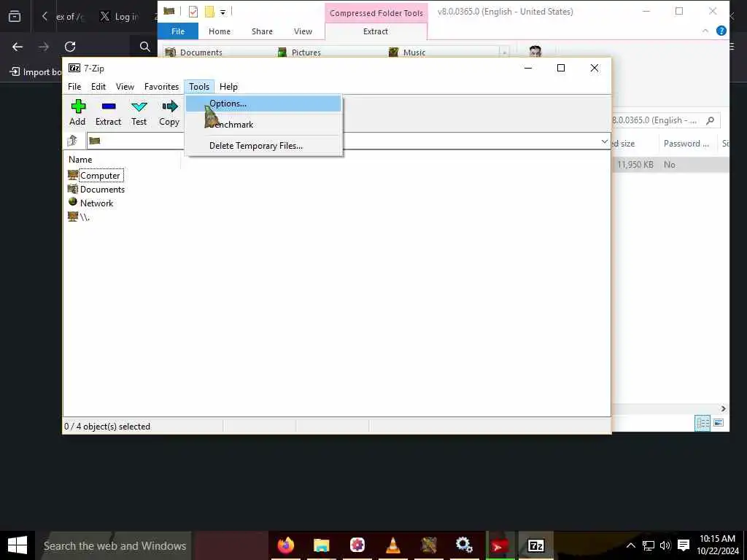
Task: Click Explorer quick access properties checkmark icon
Action: (x=193, y=12)
